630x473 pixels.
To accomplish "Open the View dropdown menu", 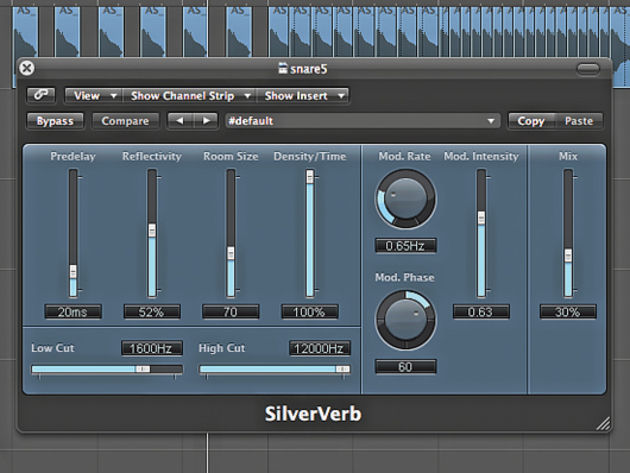I will click(93, 96).
